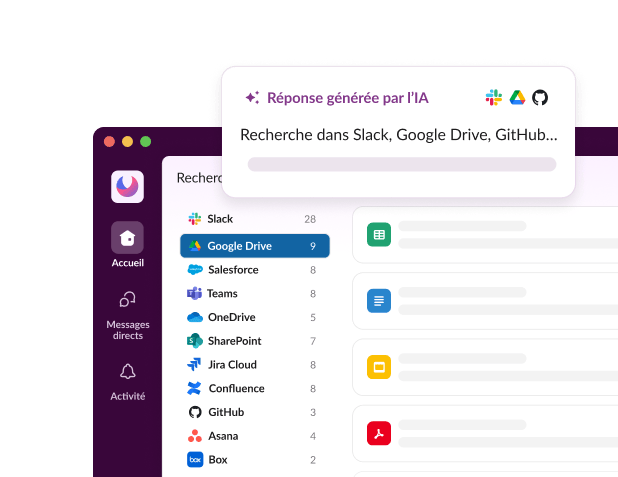This screenshot has width=618, height=477.
Task: Select the Slack source filter
Action: tap(255, 219)
